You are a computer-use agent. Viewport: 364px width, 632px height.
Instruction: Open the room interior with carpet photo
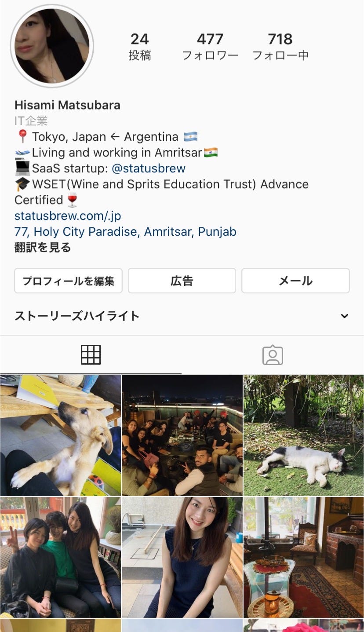point(304,557)
